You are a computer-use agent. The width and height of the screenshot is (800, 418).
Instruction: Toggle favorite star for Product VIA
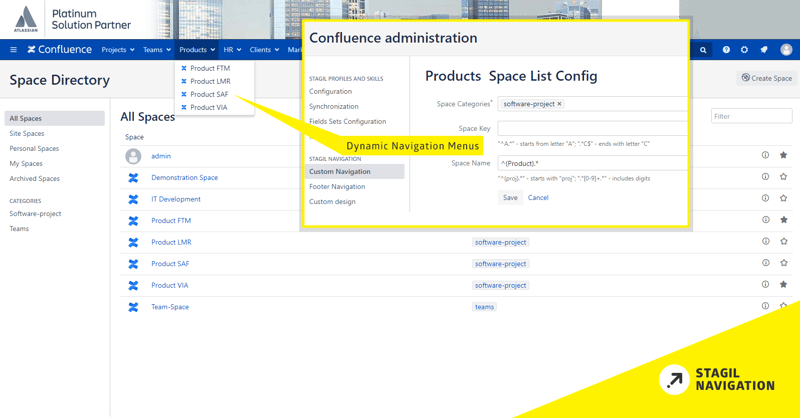tap(784, 284)
